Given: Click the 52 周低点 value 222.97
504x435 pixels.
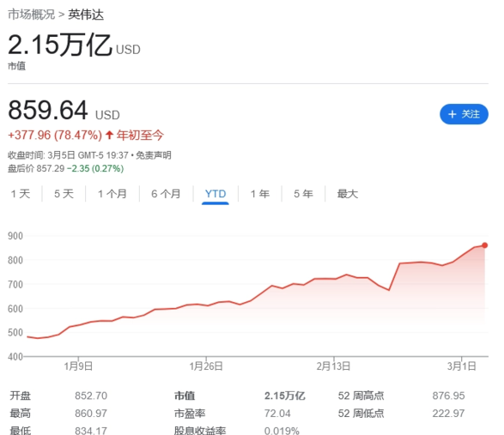Looking at the screenshot, I should [448, 414].
